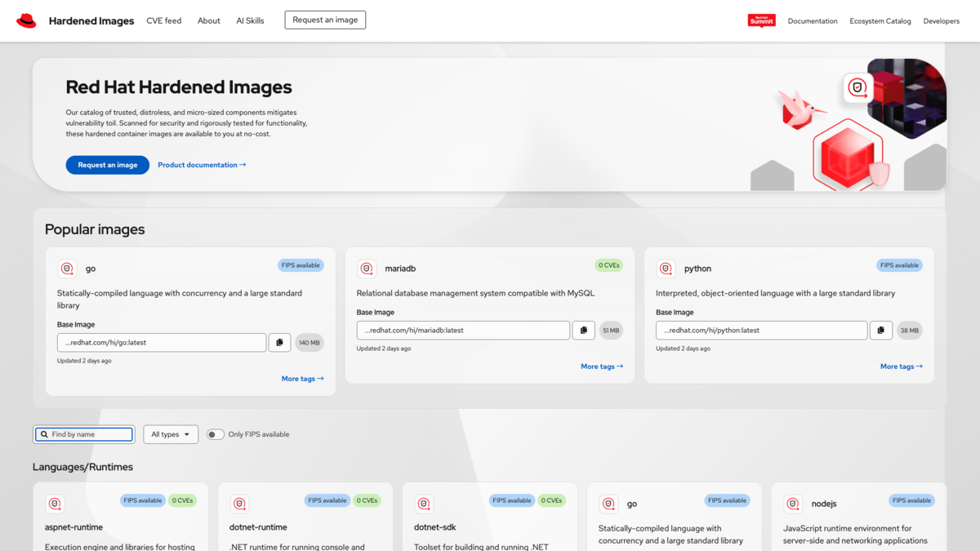Open the Product documentation link
980x551 pixels.
(x=202, y=165)
